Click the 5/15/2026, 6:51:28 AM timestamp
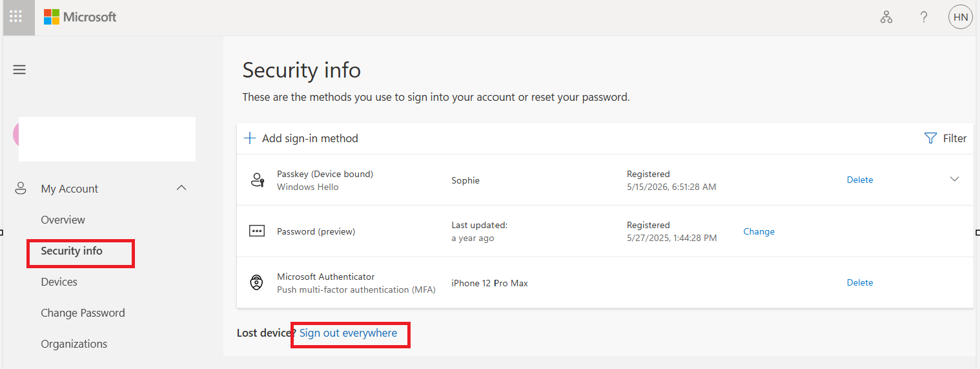Screen dimensions: 980x369 [671, 187]
